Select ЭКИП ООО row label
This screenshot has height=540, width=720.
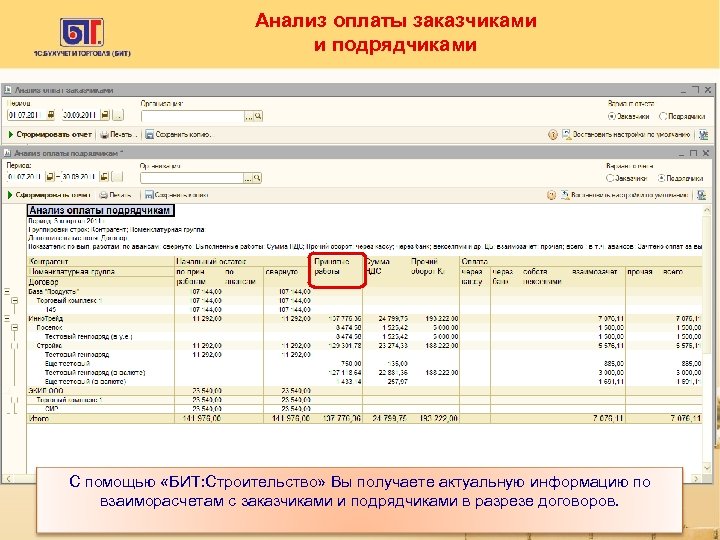click(x=46, y=391)
